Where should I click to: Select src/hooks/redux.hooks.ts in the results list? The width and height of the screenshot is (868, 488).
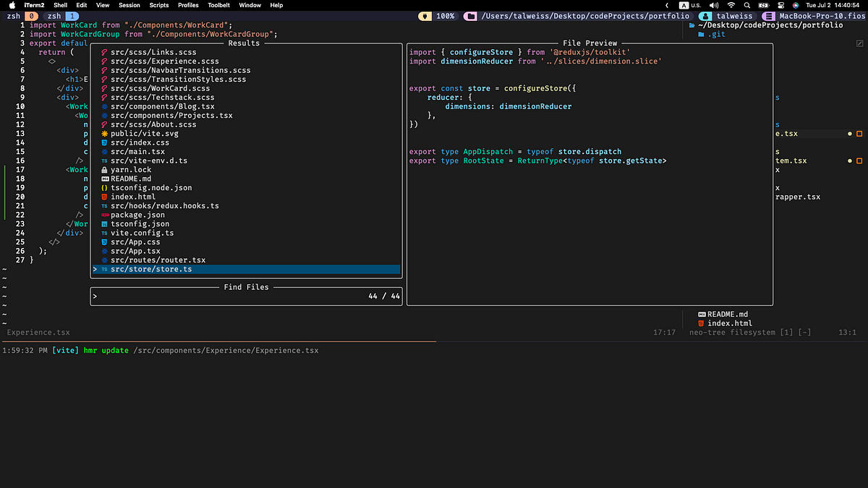[x=156, y=205]
